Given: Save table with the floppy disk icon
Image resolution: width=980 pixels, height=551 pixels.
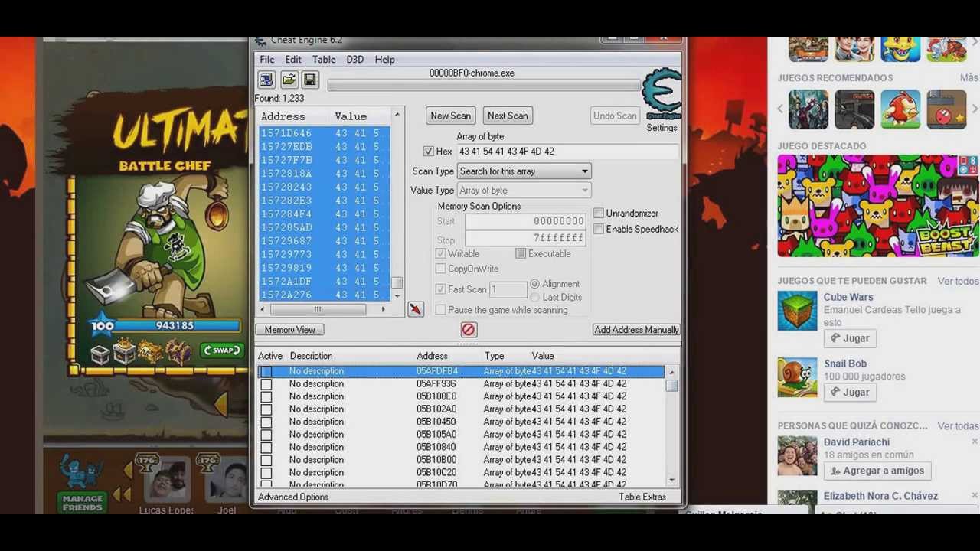Looking at the screenshot, I should click(x=310, y=80).
